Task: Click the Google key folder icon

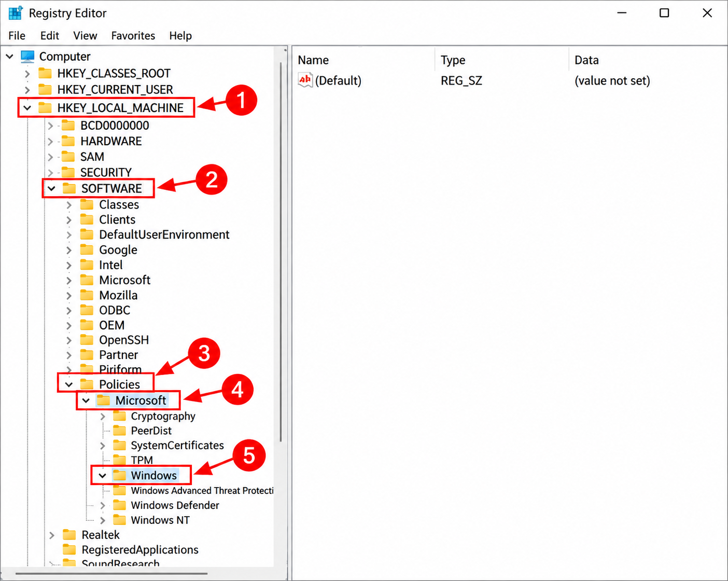Action: [x=87, y=250]
